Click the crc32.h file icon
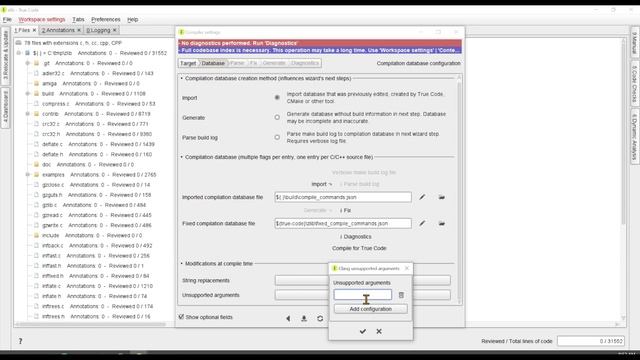This screenshot has height=360, width=640. point(36,134)
